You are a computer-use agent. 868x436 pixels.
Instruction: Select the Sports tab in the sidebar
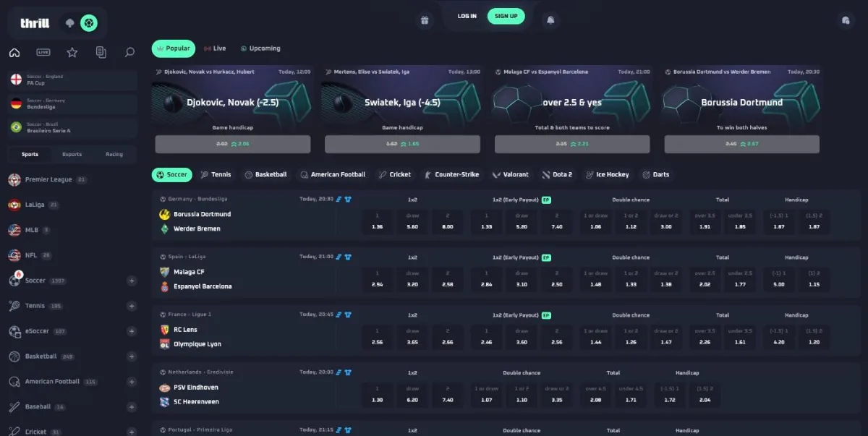coord(30,154)
